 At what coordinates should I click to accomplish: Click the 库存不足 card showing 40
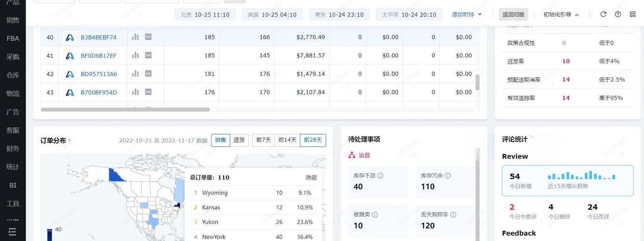tap(378, 182)
